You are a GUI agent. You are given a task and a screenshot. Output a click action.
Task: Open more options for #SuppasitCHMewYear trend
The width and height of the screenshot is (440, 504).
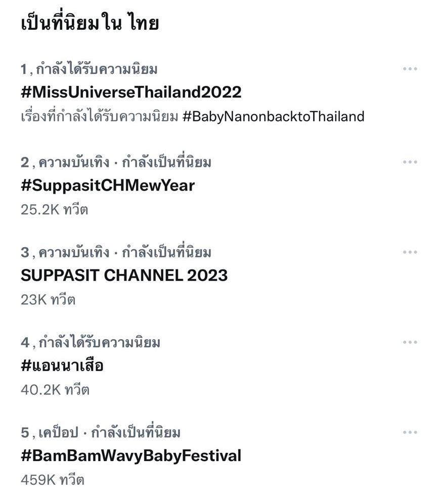pyautogui.click(x=410, y=162)
